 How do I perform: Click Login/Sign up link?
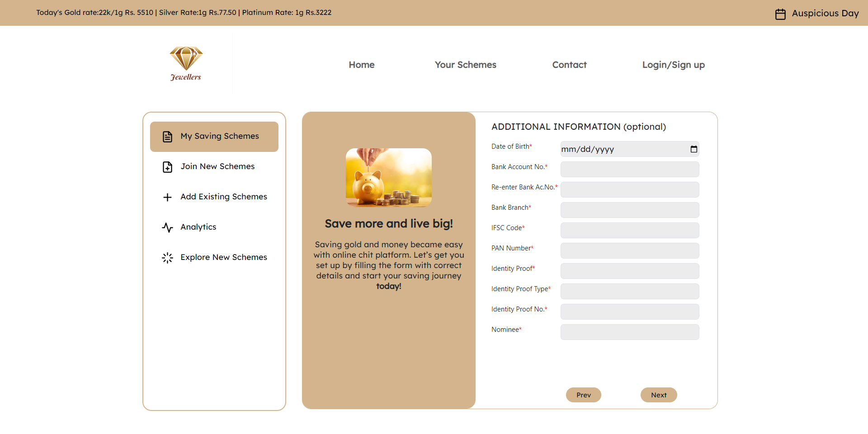point(674,65)
